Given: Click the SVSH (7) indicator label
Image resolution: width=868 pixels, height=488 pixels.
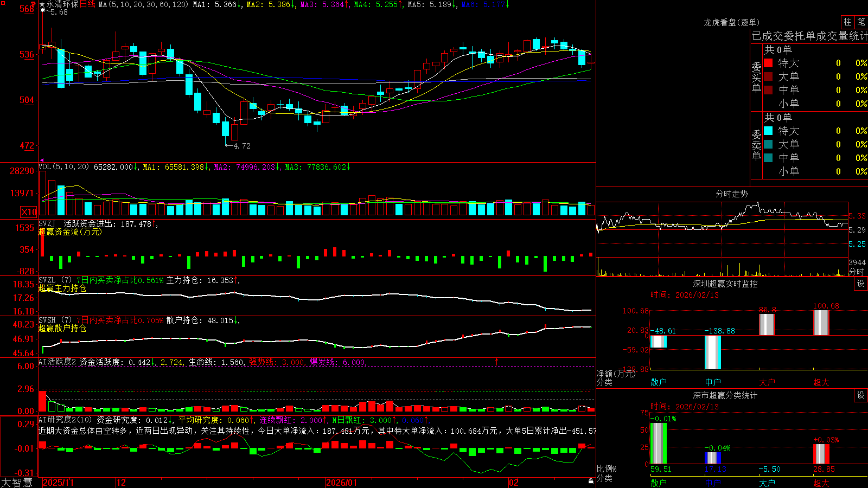Looking at the screenshot, I should (55, 320).
